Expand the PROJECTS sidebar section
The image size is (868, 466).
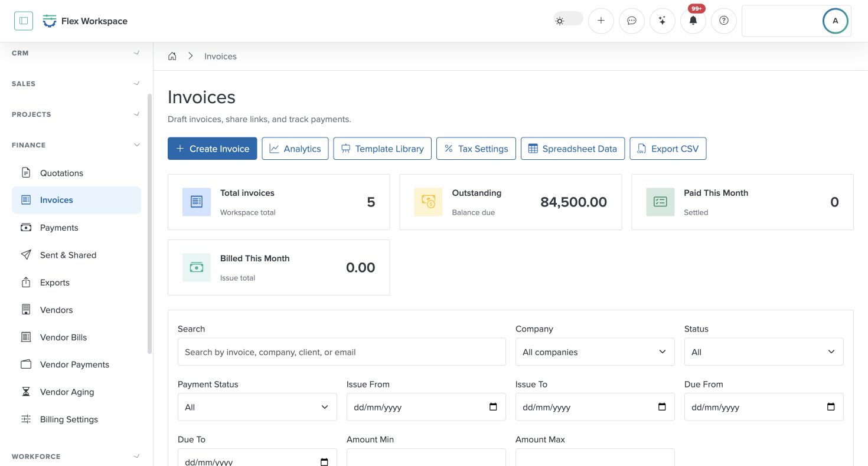point(76,114)
